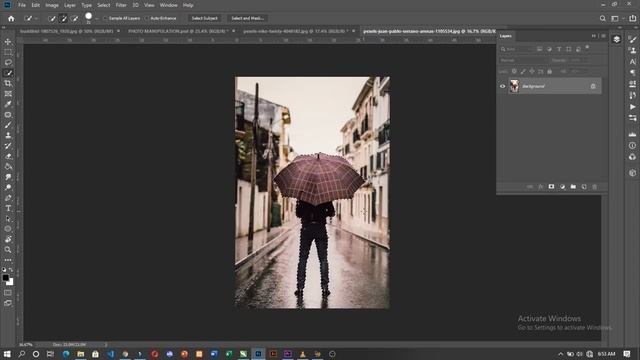Select the Crop tool
This screenshot has width=640, height=360.
[8, 83]
